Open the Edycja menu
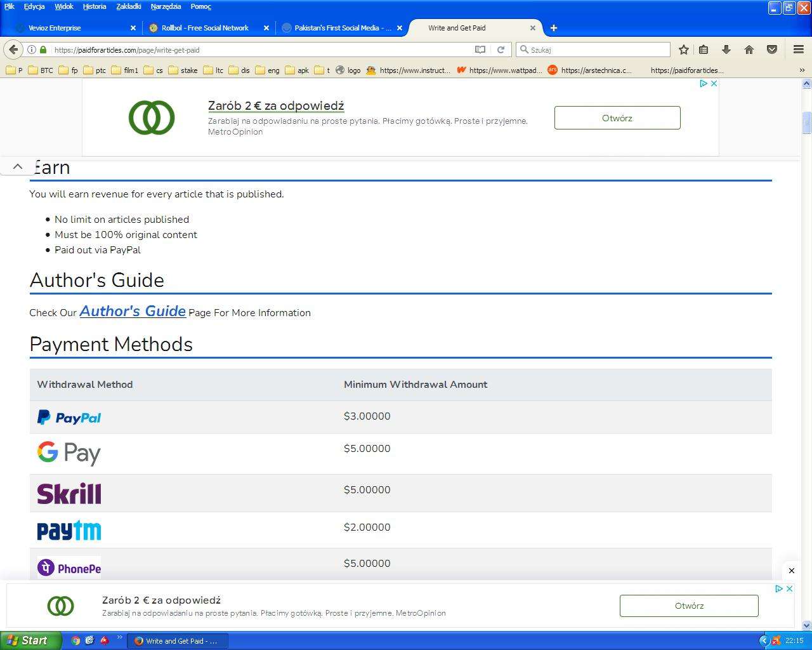812x650 pixels. coord(34,6)
